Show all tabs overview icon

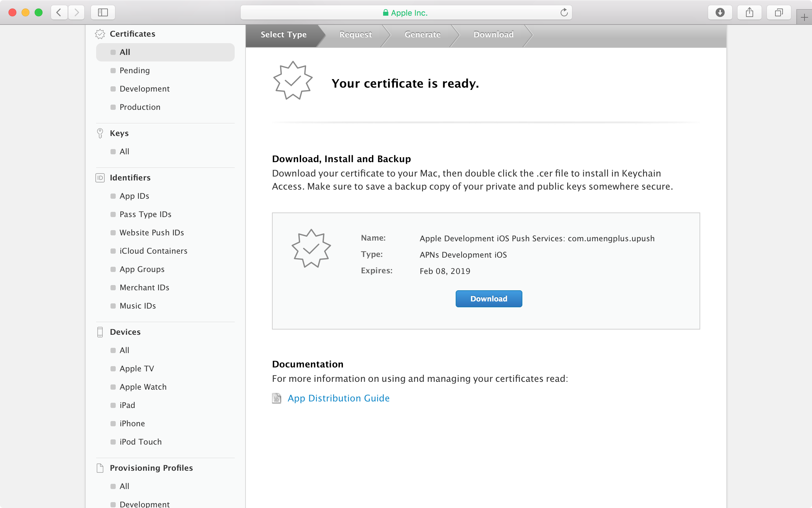(779, 13)
